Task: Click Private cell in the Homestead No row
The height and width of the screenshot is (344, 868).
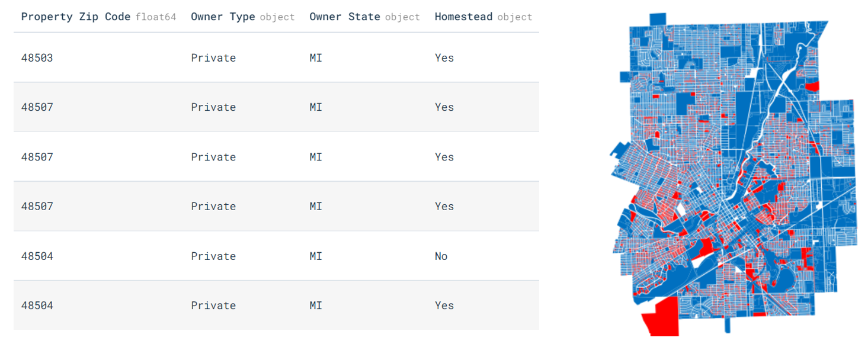Action: coord(213,256)
